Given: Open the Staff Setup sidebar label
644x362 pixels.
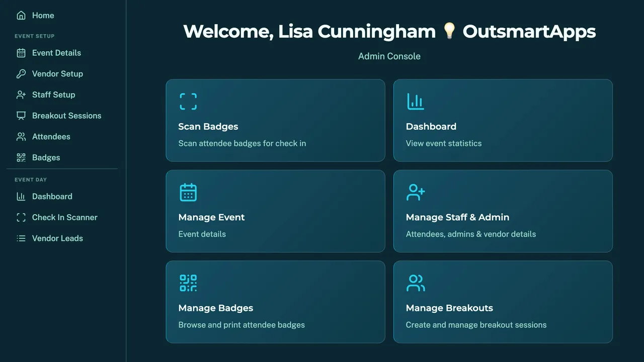Looking at the screenshot, I should click(53, 95).
